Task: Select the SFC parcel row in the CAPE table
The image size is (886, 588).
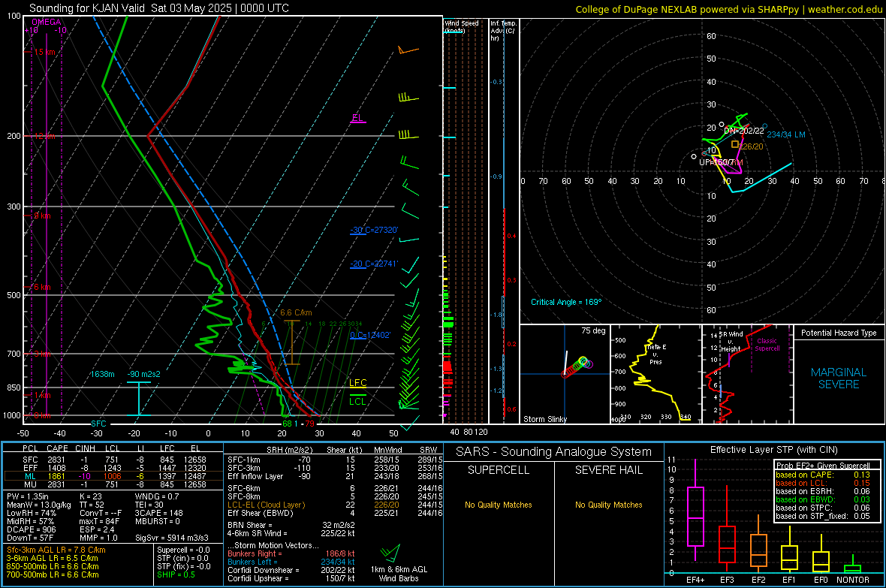Action: coord(113,460)
